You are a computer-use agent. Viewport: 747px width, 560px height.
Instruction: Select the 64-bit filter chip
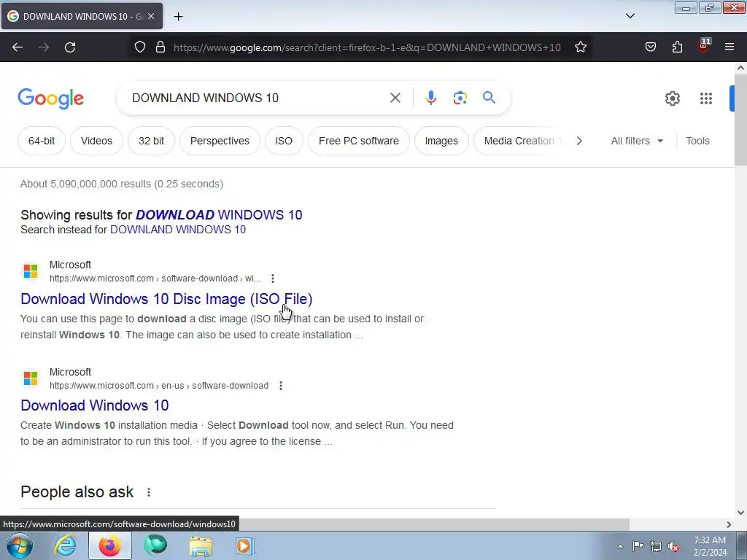click(42, 141)
